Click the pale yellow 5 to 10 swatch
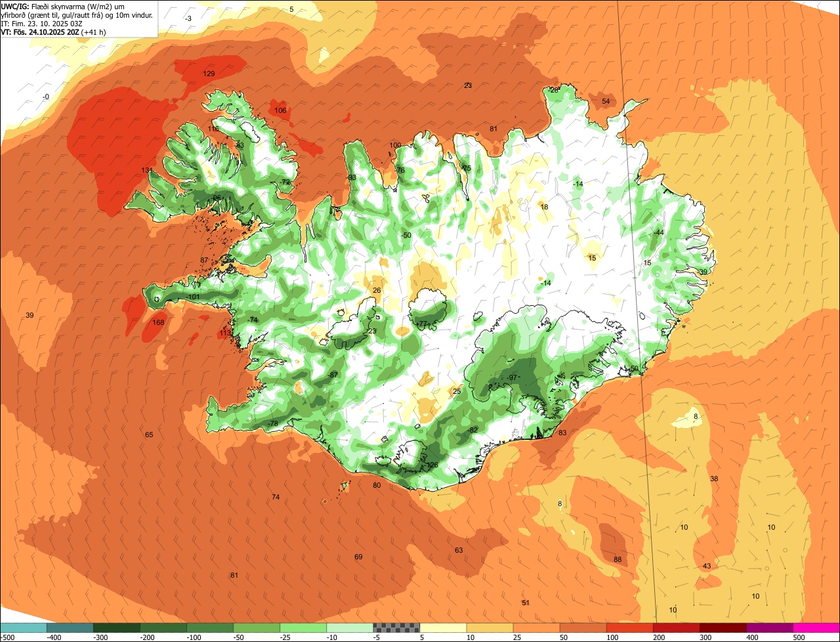The width and height of the screenshot is (840, 642). click(x=443, y=628)
